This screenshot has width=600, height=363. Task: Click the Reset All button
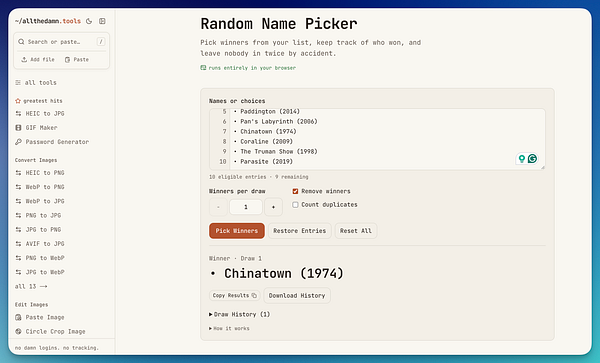[x=356, y=231]
